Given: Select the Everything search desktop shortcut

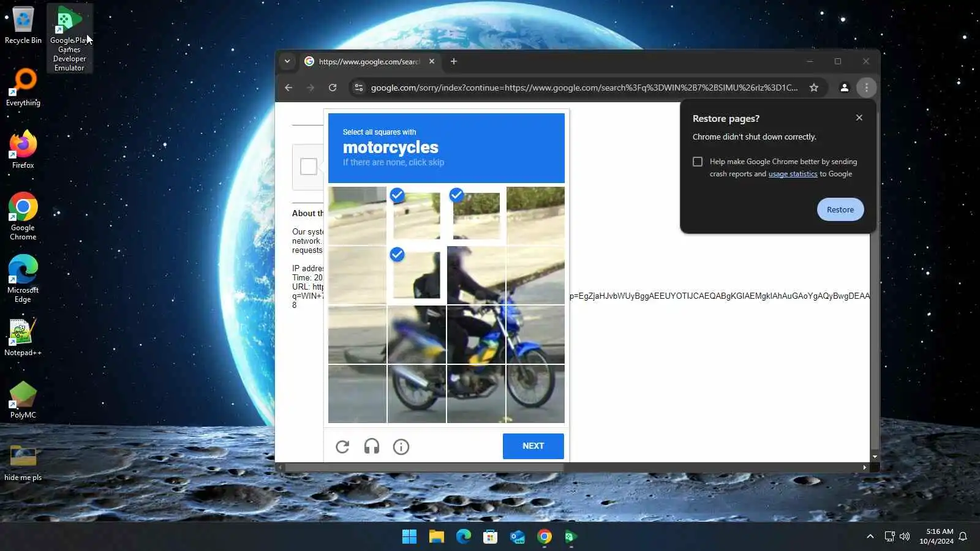Looking at the screenshot, I should coord(23,88).
